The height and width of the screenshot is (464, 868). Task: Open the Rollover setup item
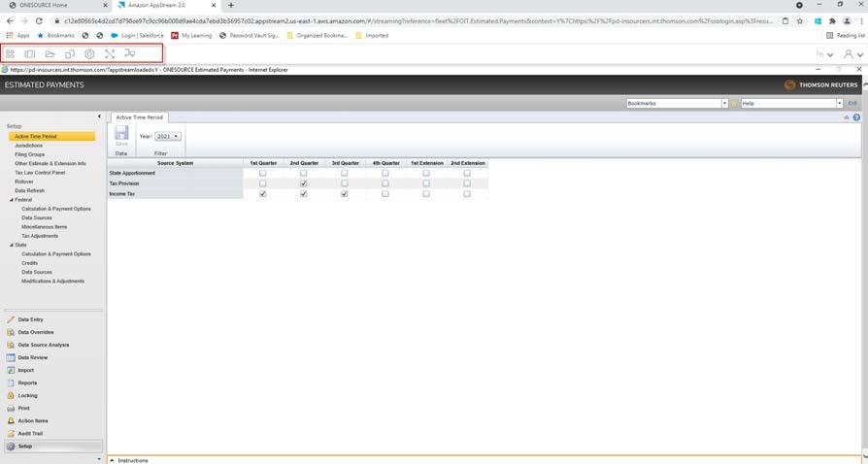(x=24, y=182)
